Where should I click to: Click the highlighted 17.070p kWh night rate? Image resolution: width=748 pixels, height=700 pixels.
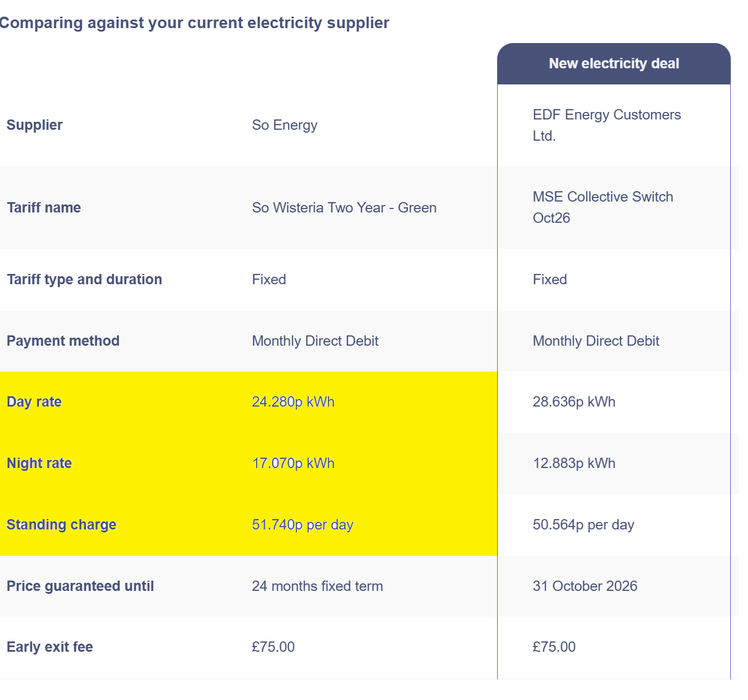293,463
